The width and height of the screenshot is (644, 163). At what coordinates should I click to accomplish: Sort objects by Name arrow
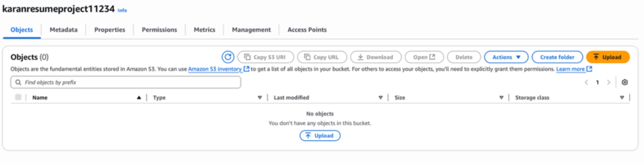click(139, 98)
